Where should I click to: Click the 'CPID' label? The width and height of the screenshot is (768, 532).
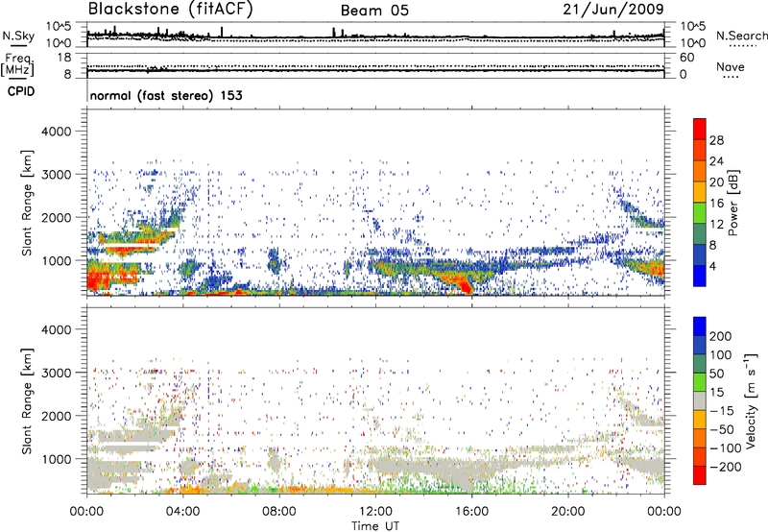coord(21,91)
